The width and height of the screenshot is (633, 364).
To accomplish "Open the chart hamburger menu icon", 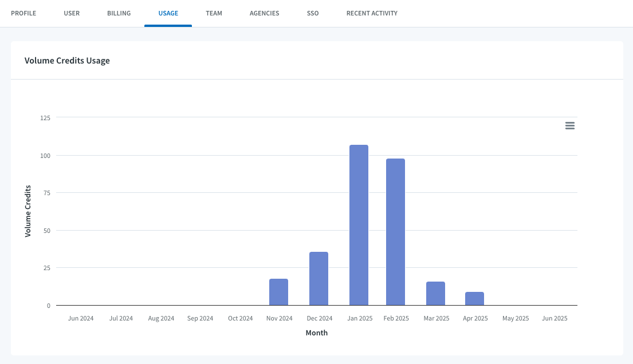I will (569, 126).
